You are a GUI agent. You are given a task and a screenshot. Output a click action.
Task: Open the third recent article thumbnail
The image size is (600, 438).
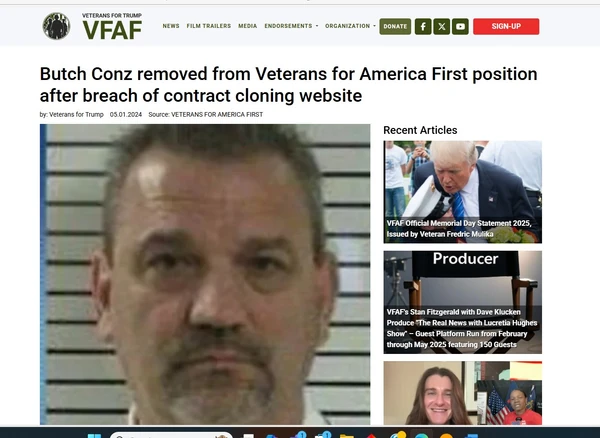point(462,393)
